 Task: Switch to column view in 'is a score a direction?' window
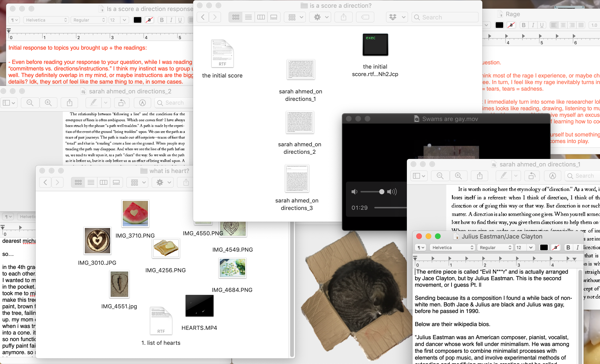tap(261, 17)
